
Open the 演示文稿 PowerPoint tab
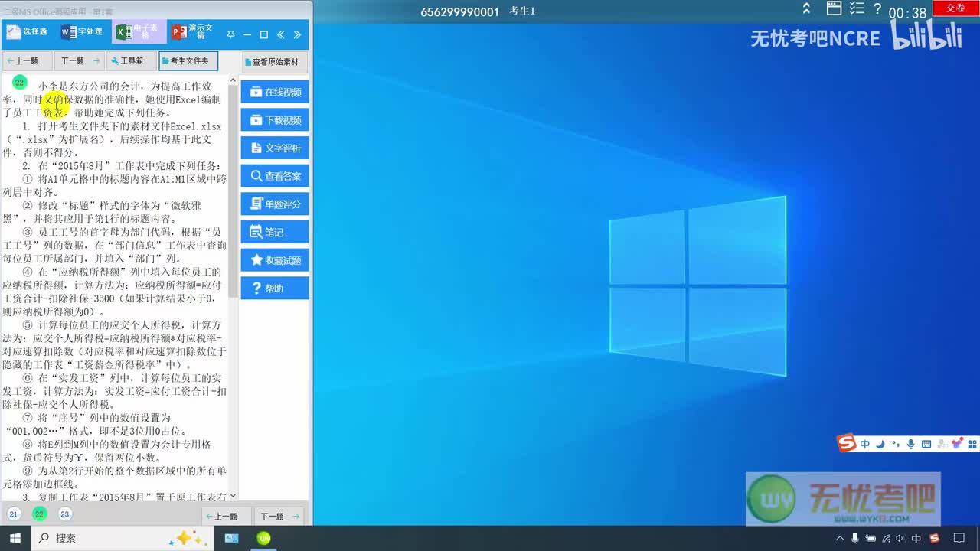(193, 32)
